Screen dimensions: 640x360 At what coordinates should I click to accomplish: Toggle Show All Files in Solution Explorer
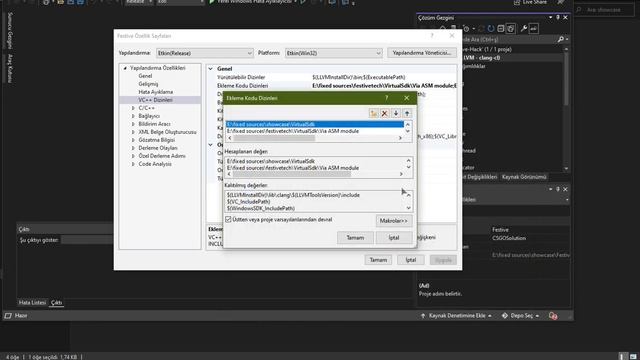point(511,29)
